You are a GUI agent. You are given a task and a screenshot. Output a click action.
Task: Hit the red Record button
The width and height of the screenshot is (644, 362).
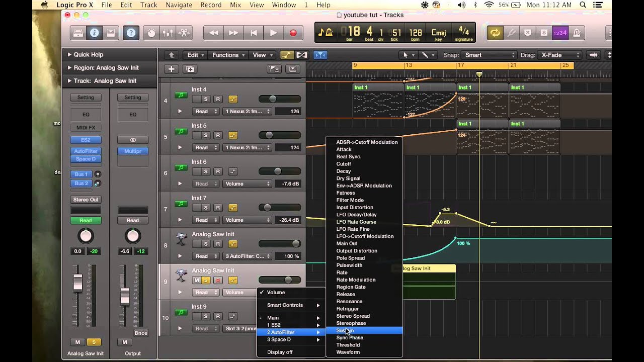(x=293, y=33)
